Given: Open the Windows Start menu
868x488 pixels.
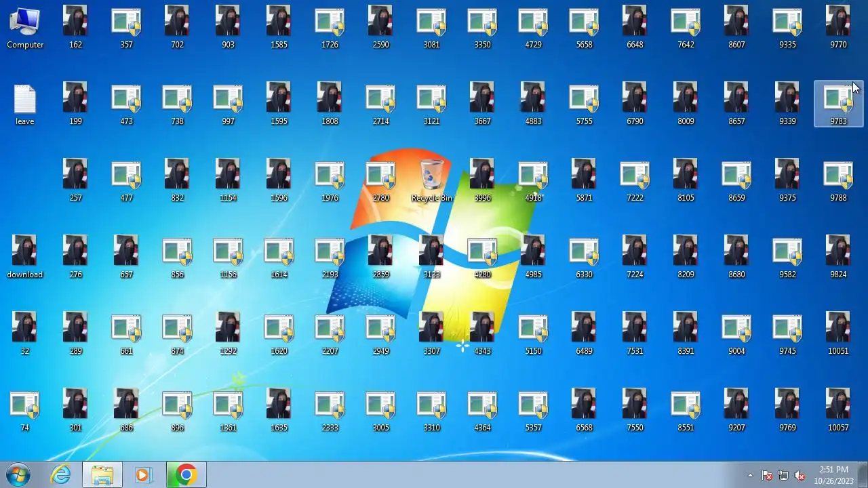Looking at the screenshot, I should click(x=18, y=474).
